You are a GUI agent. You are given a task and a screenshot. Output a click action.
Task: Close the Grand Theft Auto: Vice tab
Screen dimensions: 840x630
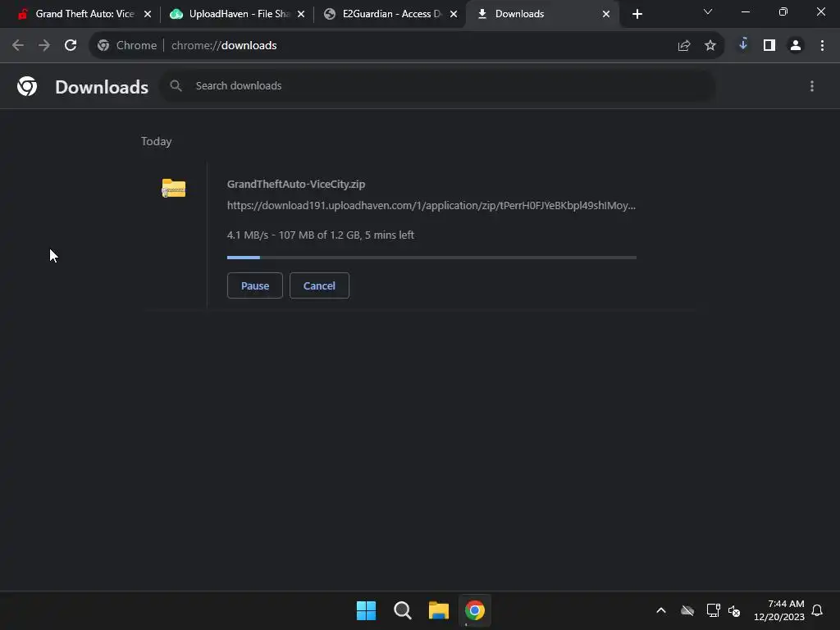point(148,14)
